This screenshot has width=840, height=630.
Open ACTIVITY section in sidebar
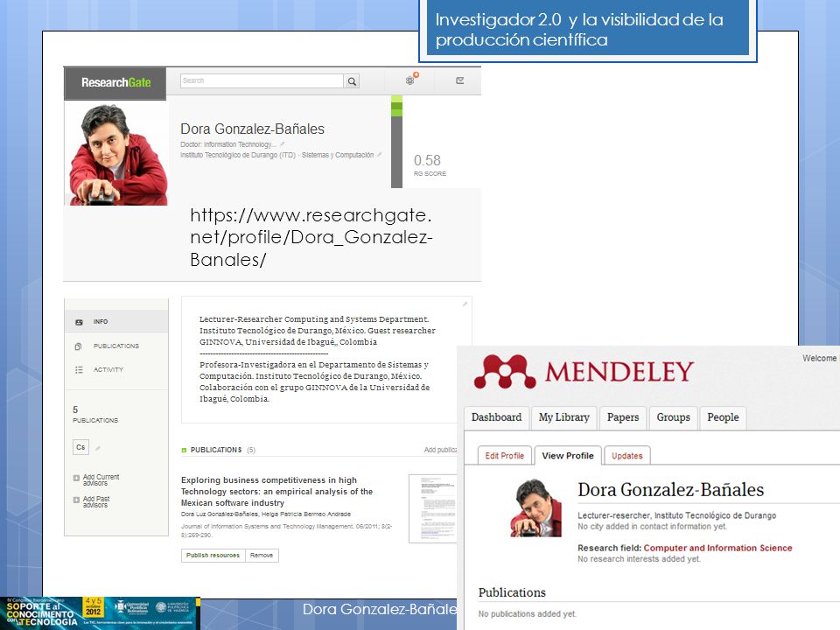click(116, 369)
